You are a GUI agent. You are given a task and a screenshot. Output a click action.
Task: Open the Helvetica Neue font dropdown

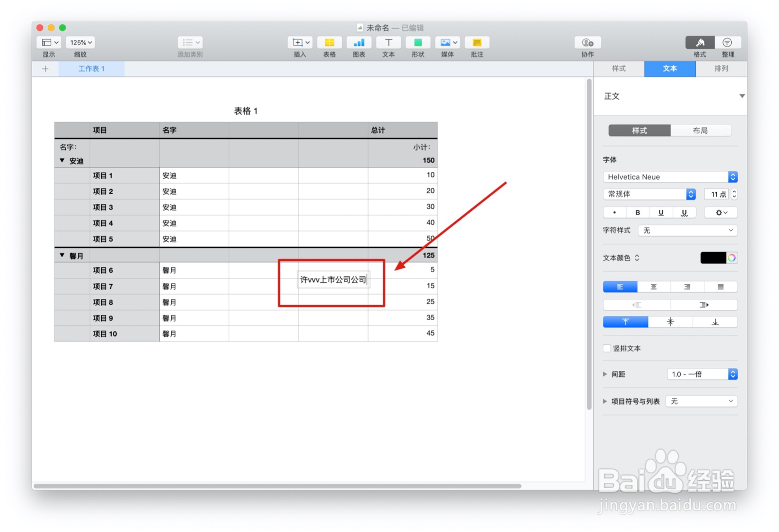pyautogui.click(x=670, y=177)
